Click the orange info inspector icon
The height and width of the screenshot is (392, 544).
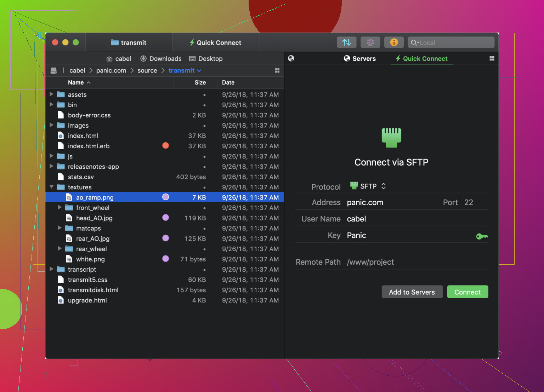(394, 42)
